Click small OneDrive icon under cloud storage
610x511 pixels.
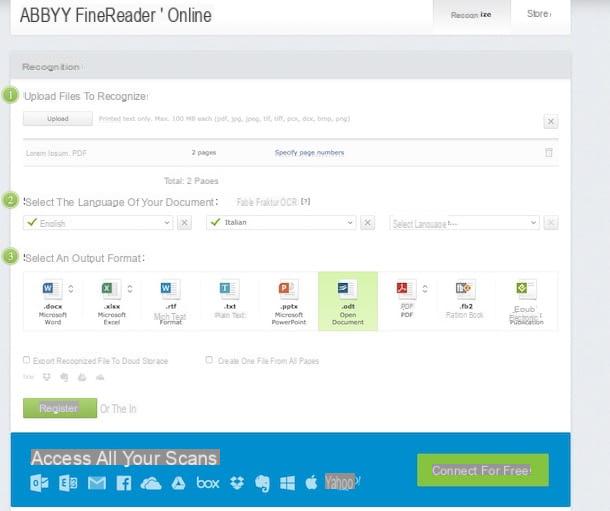(100, 377)
